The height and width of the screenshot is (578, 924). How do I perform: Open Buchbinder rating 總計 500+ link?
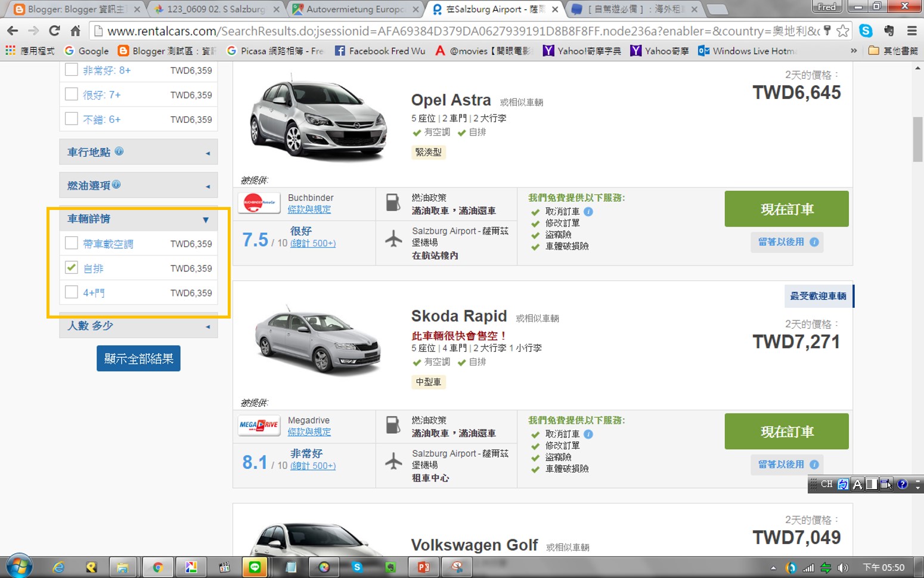click(313, 243)
